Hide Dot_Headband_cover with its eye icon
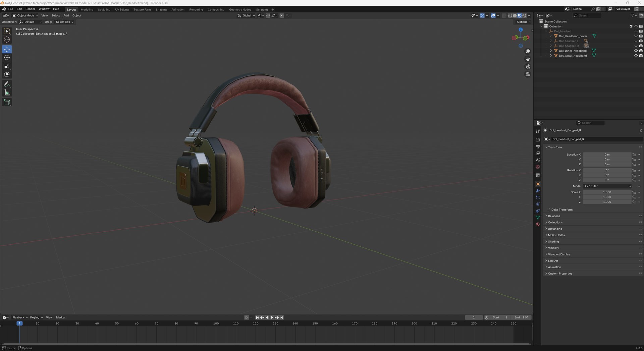Viewport: 644px width, 351px height. 636,36
